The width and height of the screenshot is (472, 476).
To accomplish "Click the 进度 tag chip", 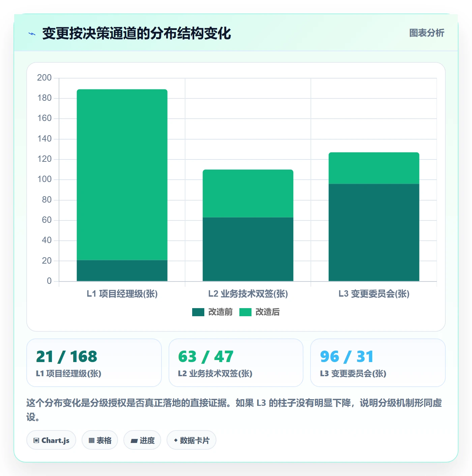I will 142,440.
